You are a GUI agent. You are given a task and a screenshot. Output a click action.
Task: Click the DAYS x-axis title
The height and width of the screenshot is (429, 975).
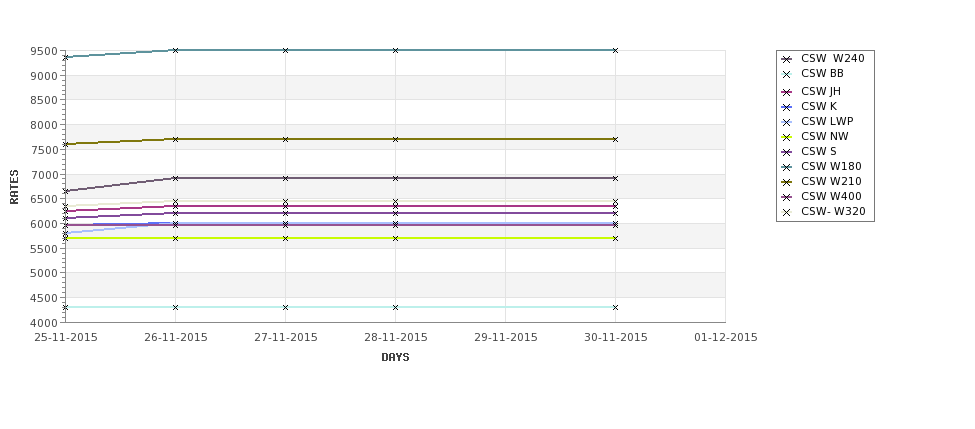395,358
